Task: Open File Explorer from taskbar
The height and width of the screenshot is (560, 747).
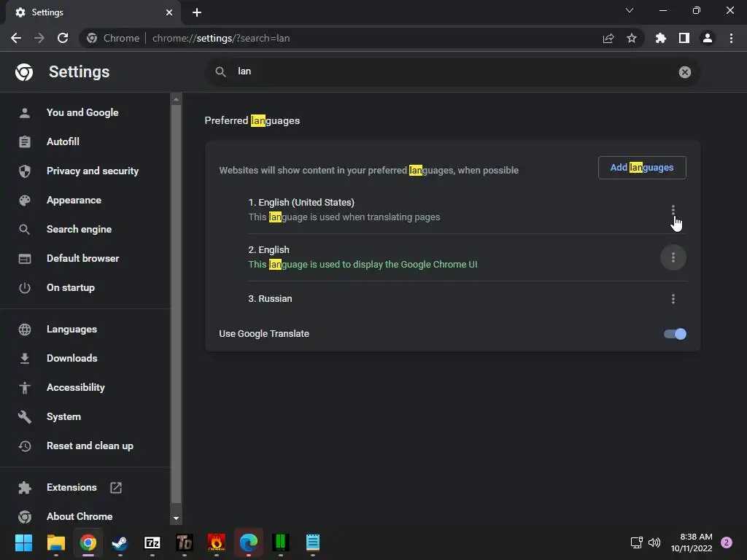Action: pyautogui.click(x=55, y=542)
